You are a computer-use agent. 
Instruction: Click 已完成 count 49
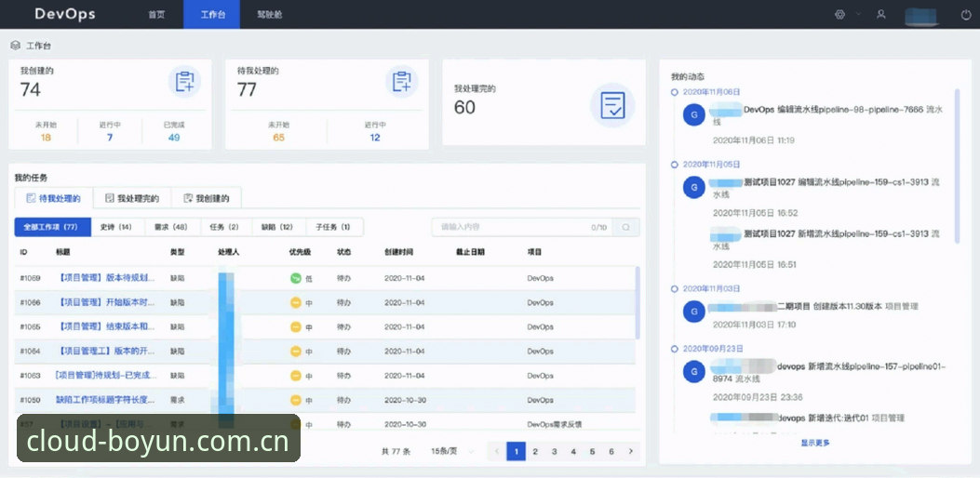[x=174, y=138]
